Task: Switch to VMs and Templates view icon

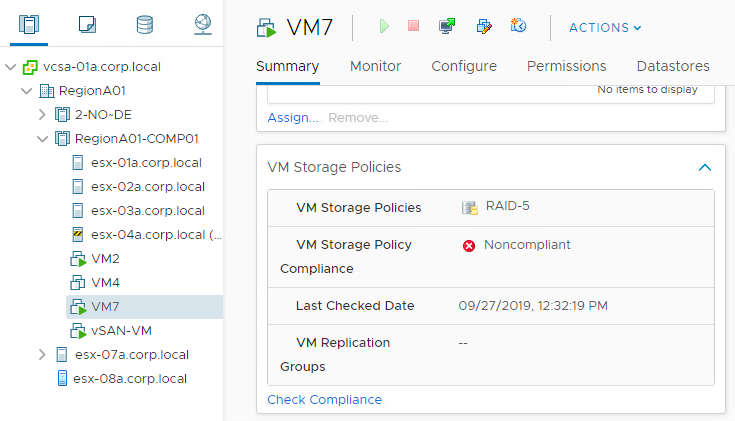Action: 87,24
